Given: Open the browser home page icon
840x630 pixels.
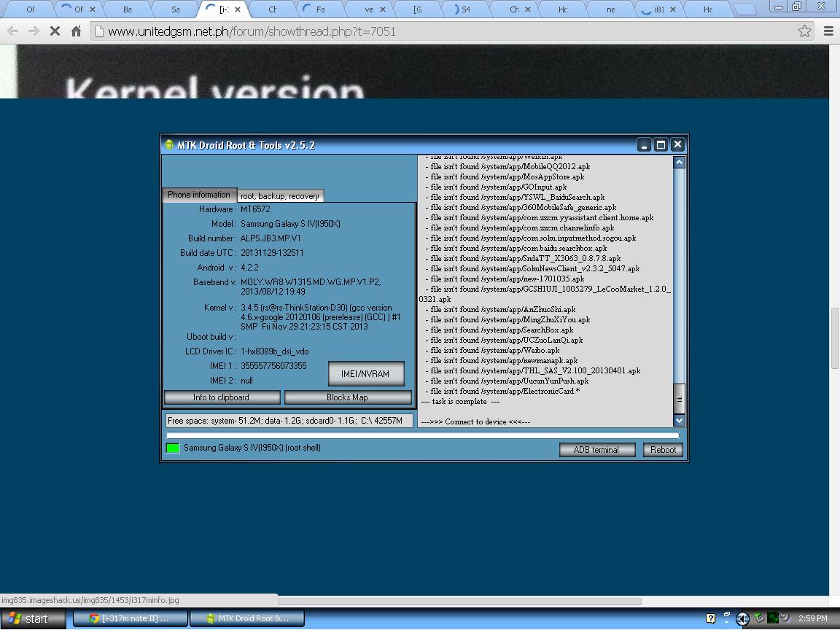Looking at the screenshot, I should pyautogui.click(x=76, y=31).
